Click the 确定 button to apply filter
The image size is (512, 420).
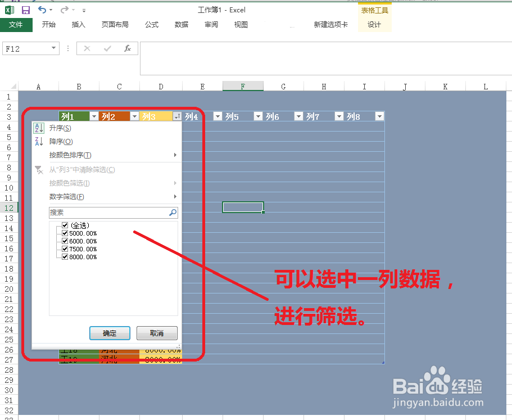(x=110, y=333)
